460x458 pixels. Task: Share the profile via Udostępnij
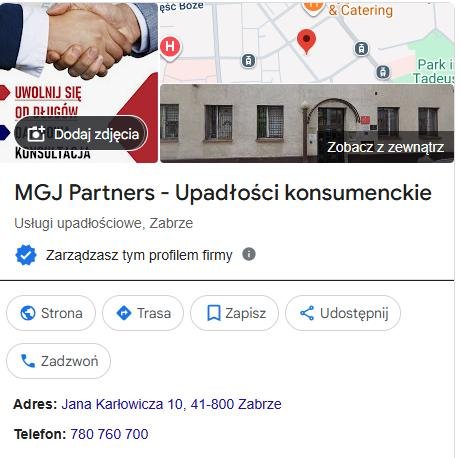point(343,313)
